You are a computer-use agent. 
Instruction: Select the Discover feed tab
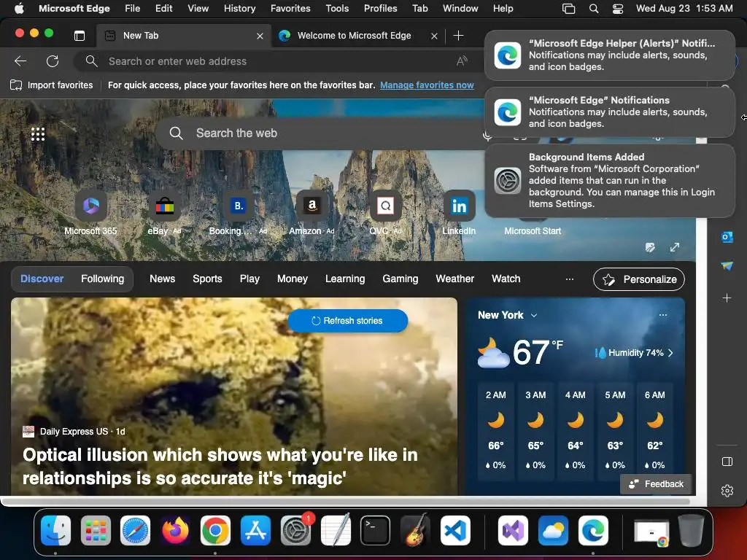pos(42,279)
